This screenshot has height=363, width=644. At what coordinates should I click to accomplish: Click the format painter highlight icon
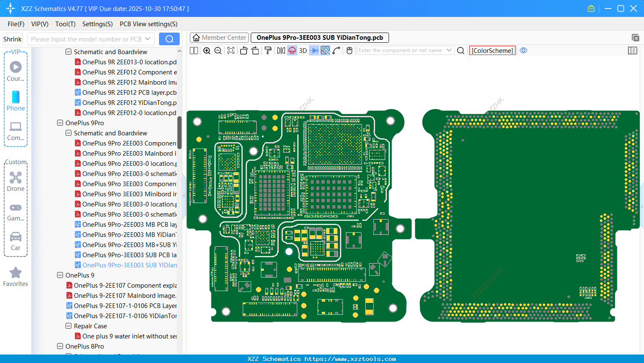tap(268, 51)
